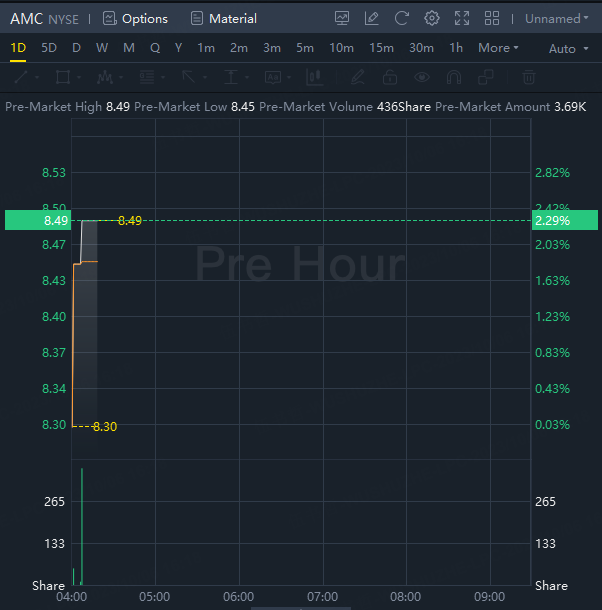Refresh the AMC chart

[x=402, y=18]
